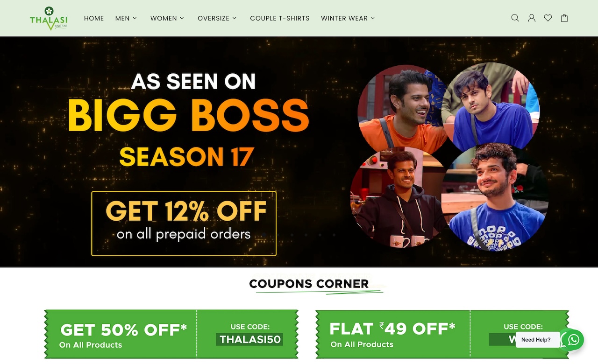The height and width of the screenshot is (364, 598).
Task: Click the Bigg Boss Season 17 banner title
Action: coord(188,115)
